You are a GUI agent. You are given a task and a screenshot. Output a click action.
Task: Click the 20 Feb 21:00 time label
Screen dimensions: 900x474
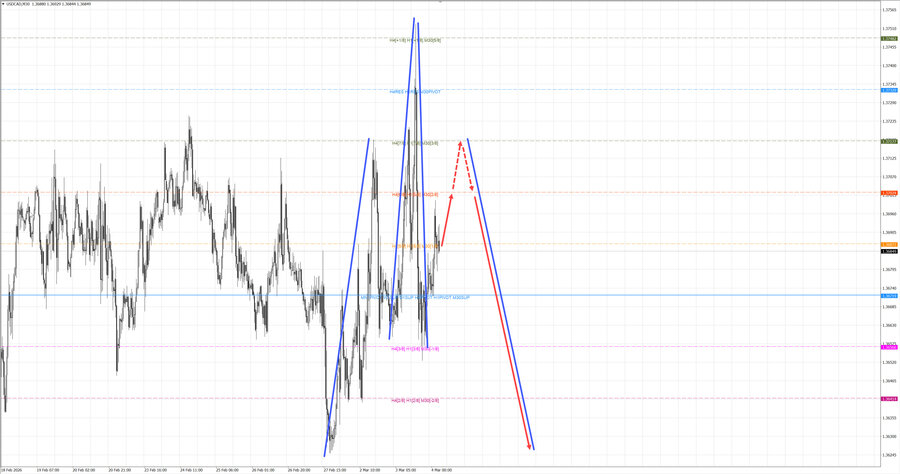click(x=119, y=470)
